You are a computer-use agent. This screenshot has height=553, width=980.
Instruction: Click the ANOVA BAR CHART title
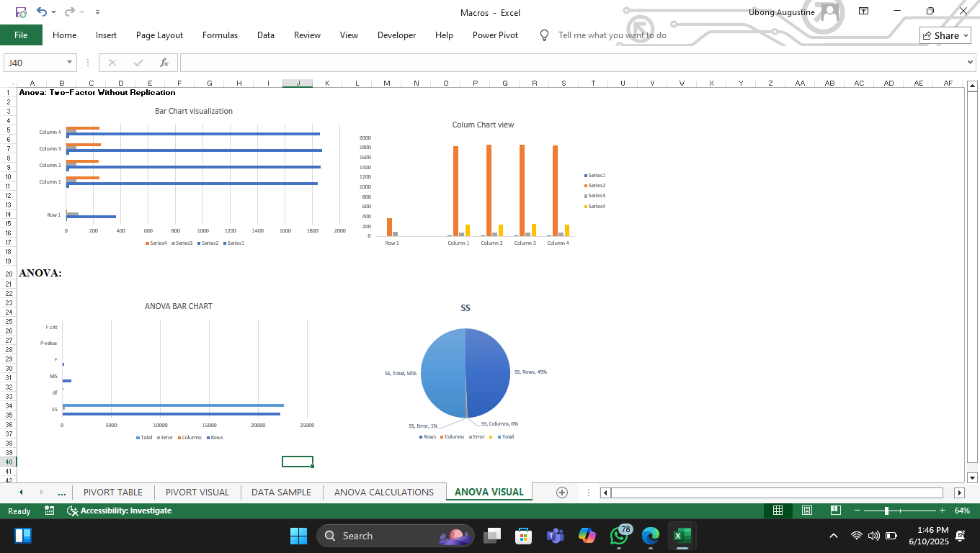point(179,306)
